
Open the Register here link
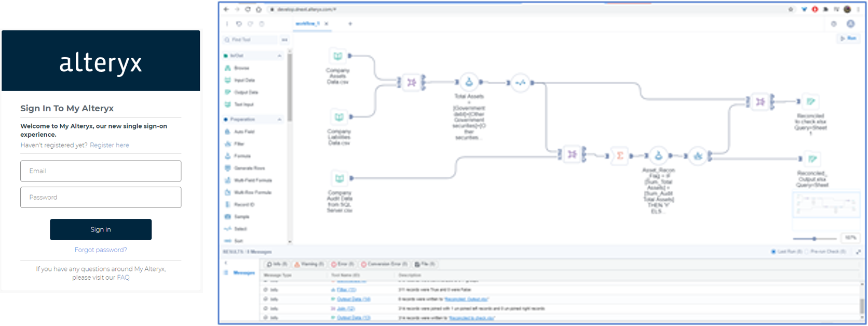(x=110, y=145)
